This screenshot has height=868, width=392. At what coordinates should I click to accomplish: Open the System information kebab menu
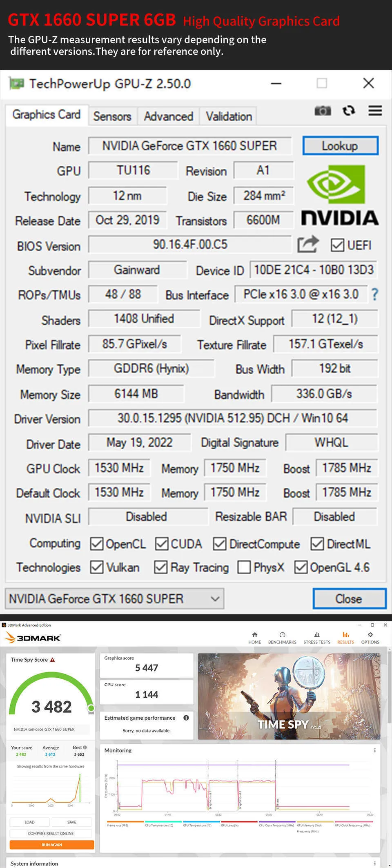pos(374,864)
